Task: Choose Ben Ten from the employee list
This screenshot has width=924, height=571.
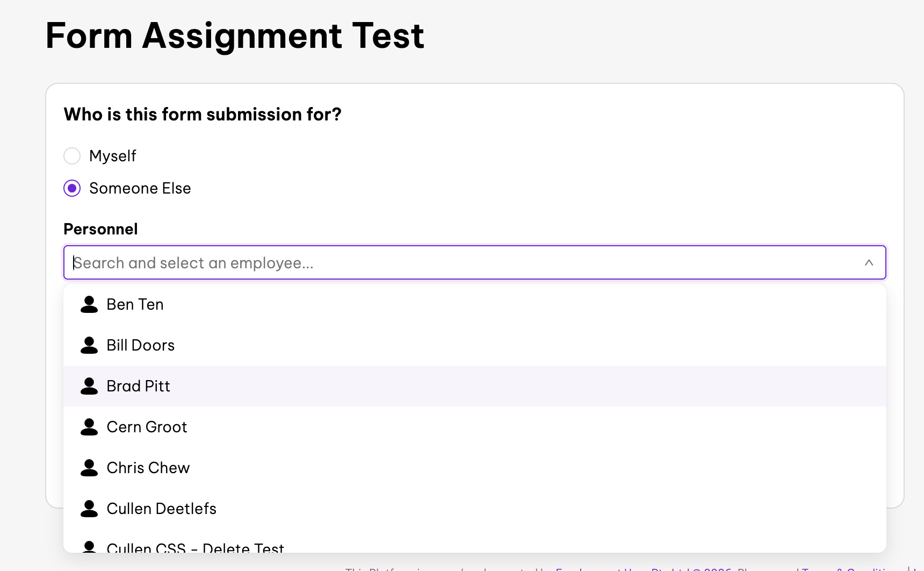Action: pyautogui.click(x=135, y=304)
